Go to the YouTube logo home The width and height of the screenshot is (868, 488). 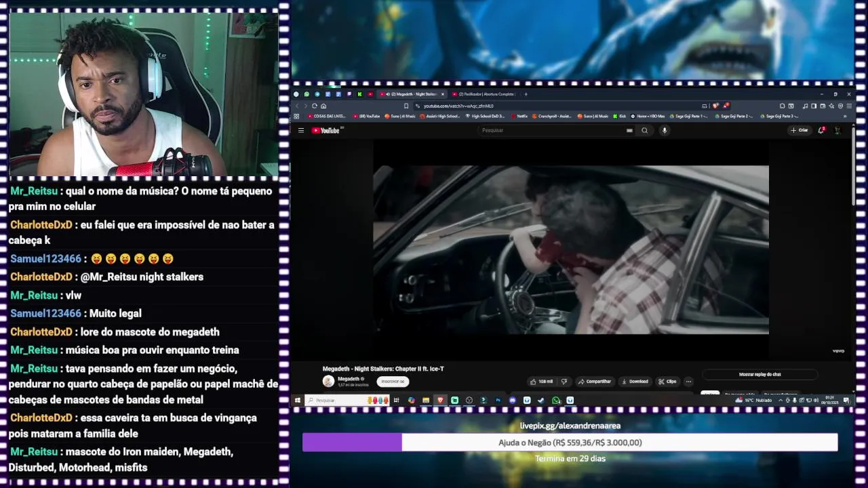tap(326, 130)
